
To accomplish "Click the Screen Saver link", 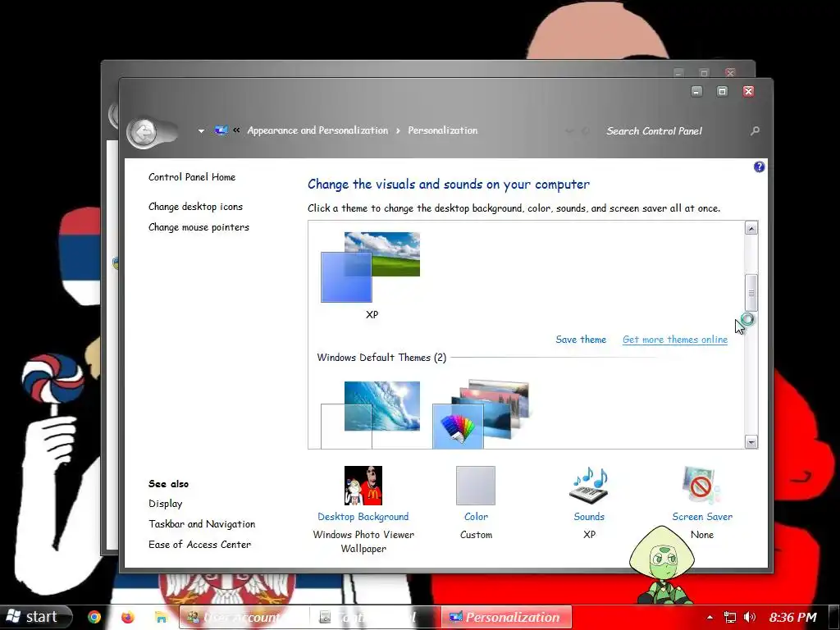I will click(702, 517).
